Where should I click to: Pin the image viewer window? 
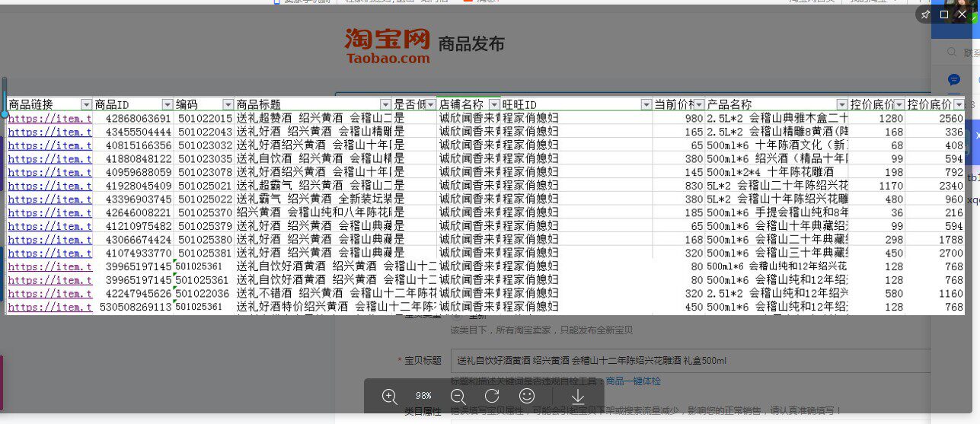coord(925,14)
